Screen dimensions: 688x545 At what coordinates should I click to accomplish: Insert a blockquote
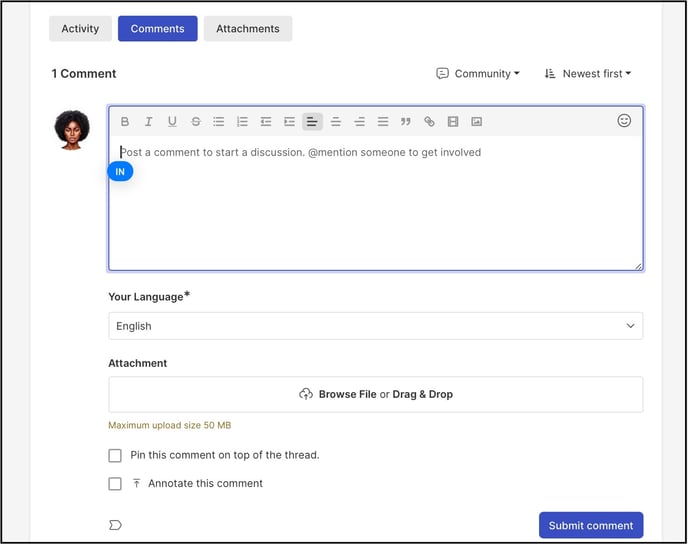click(x=406, y=122)
